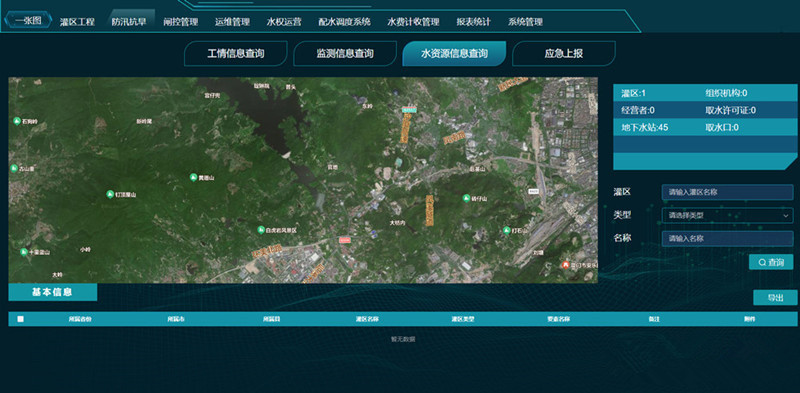This screenshot has width=800, height=393.
Task: Click the magnifier icon in 查询 button
Action: 762,262
